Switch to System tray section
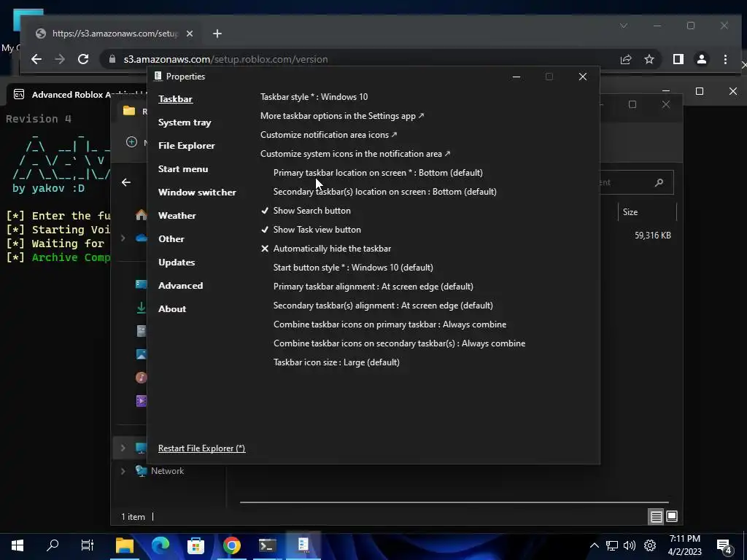Screen dimensions: 747x560 [x=185, y=122]
